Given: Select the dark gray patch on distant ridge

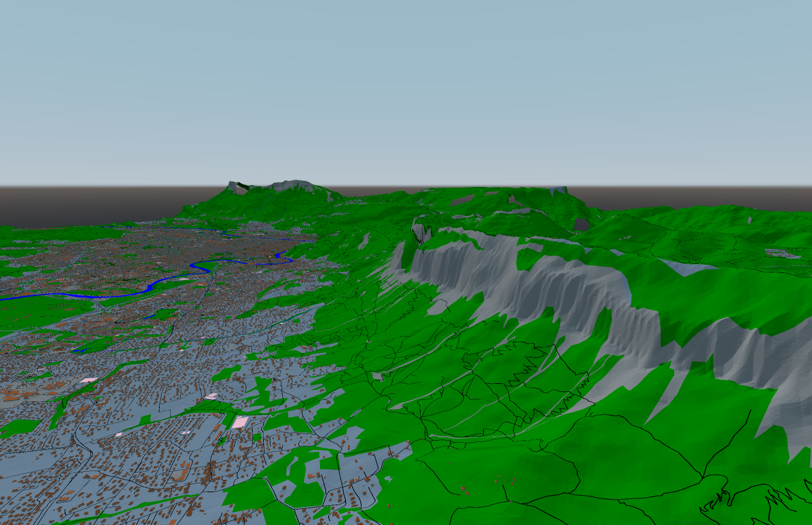Looking at the screenshot, I should tap(581, 223).
